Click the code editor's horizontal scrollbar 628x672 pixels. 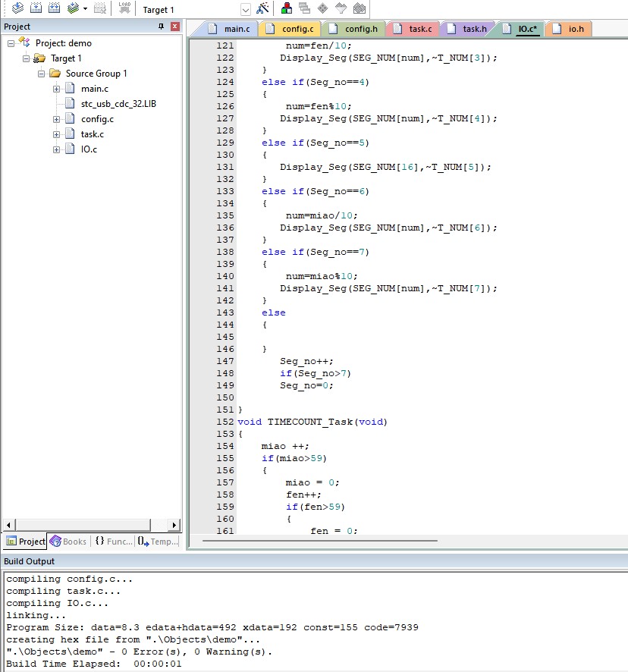point(319,541)
